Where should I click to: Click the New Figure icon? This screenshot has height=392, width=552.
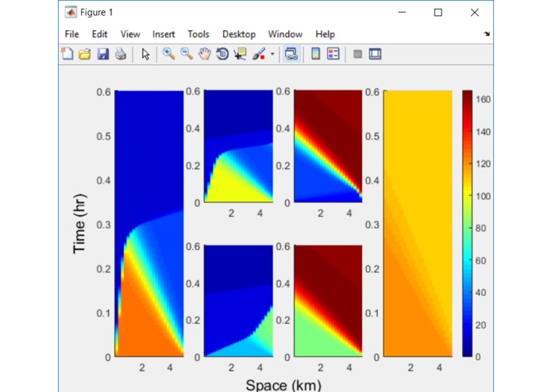click(68, 54)
